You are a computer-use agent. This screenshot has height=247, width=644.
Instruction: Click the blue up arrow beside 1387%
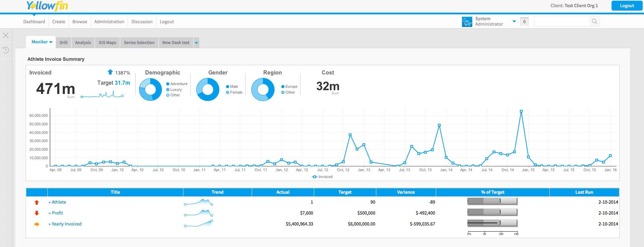click(x=110, y=72)
